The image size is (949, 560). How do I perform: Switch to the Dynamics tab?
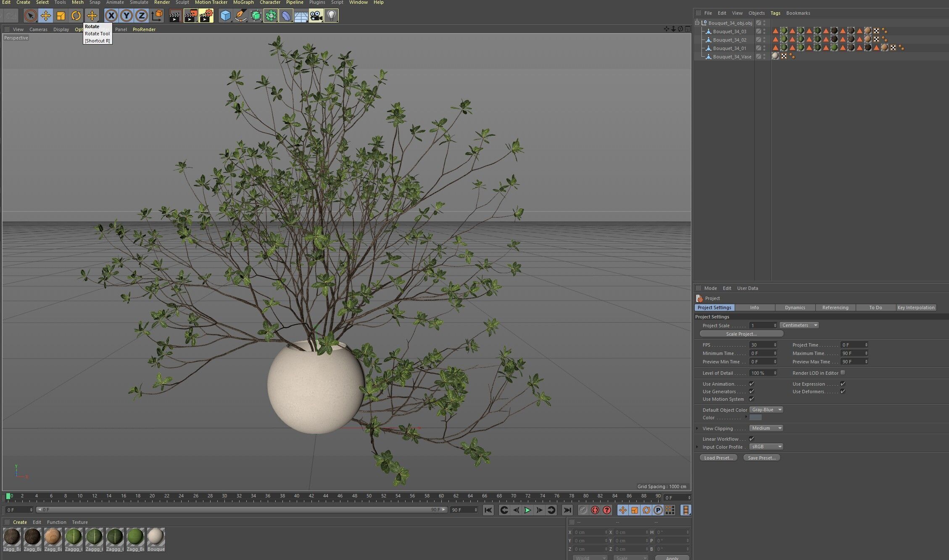click(x=795, y=308)
